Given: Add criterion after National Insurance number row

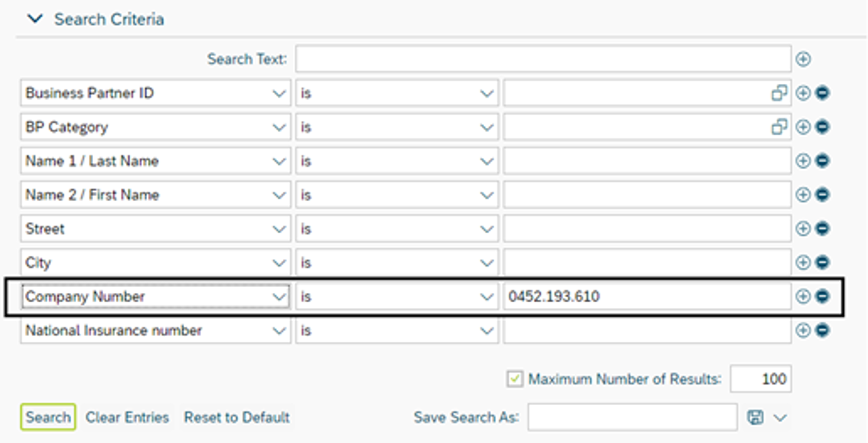Looking at the screenshot, I should point(803,330).
